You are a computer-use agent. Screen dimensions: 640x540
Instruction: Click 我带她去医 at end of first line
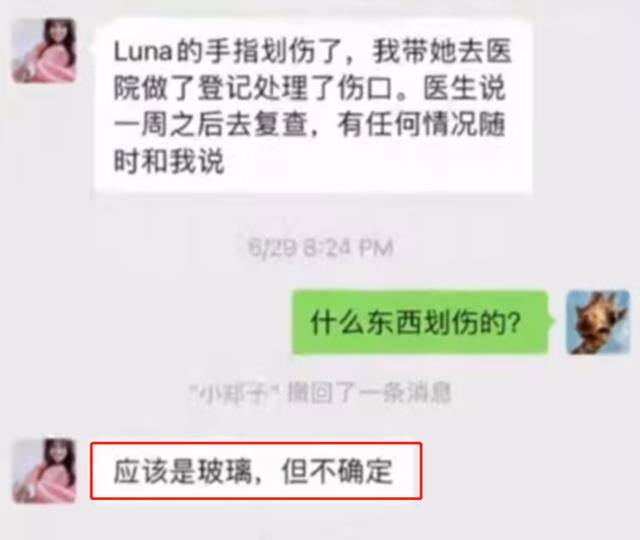point(442,51)
